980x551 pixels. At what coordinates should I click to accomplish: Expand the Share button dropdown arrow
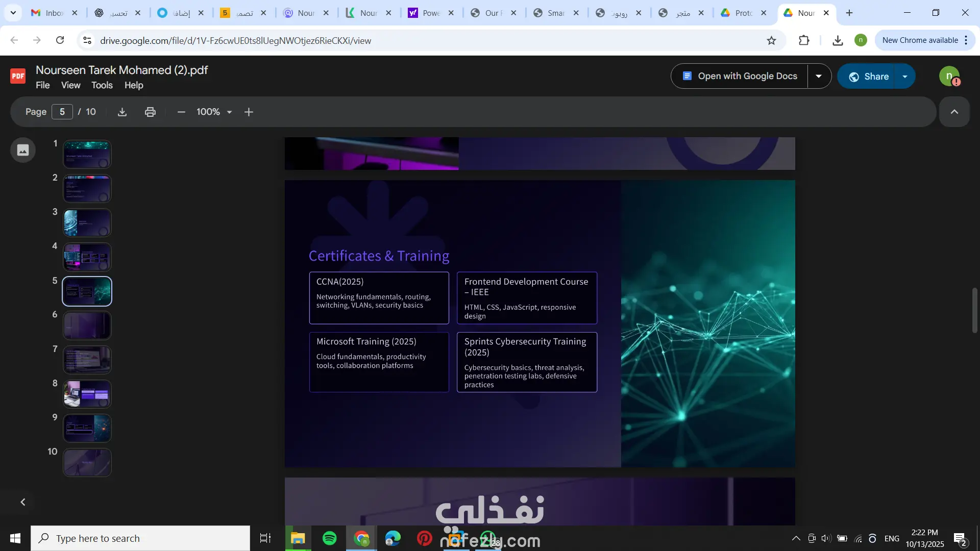tap(905, 77)
